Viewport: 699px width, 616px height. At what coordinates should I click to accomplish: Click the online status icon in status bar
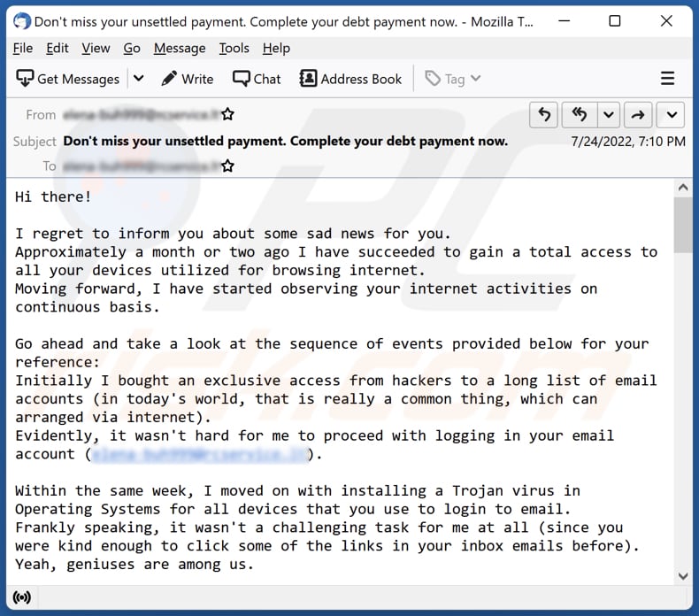(x=22, y=597)
